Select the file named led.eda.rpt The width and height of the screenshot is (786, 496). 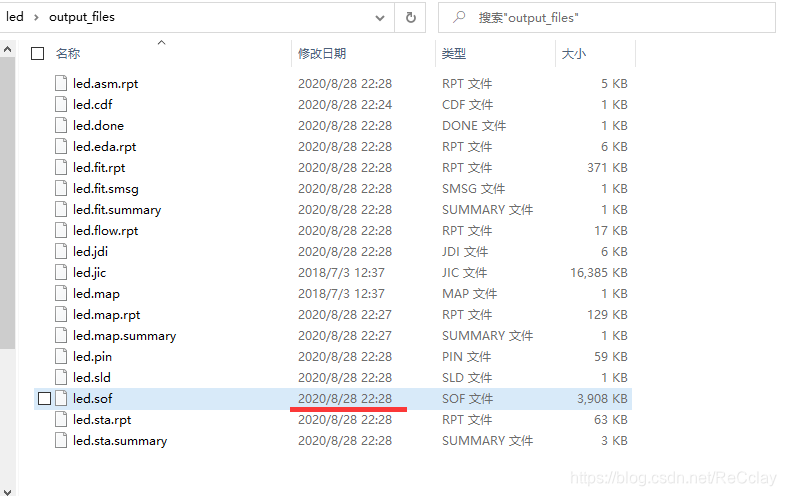[x=104, y=146]
